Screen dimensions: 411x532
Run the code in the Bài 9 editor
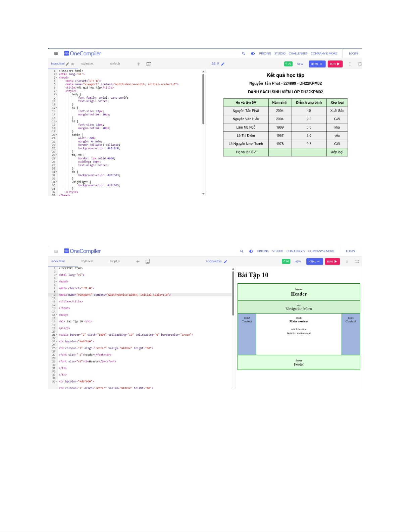tap(335, 64)
